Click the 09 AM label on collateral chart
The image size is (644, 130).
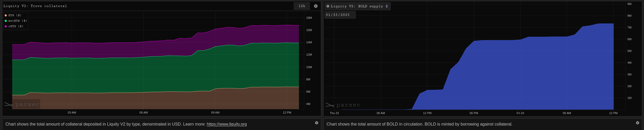(x=215, y=113)
